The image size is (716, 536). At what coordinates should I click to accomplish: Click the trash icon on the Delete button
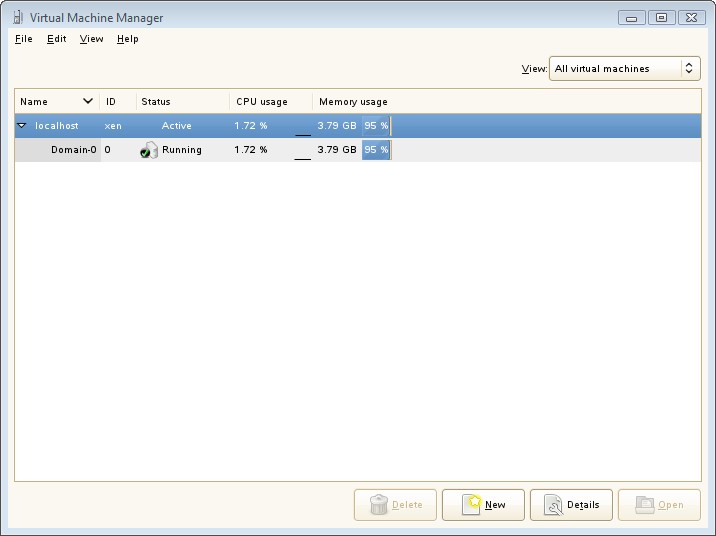(379, 505)
